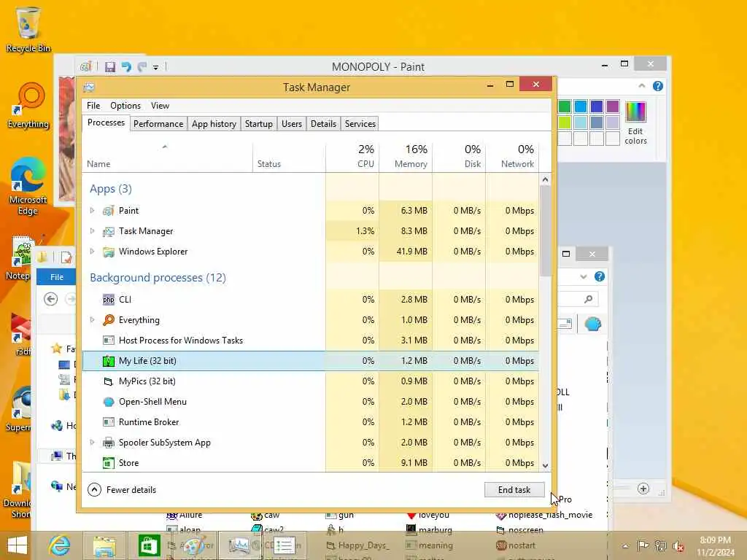Click the Open-Shell Menu process icon
This screenshot has height=560, width=747.
[x=109, y=402]
